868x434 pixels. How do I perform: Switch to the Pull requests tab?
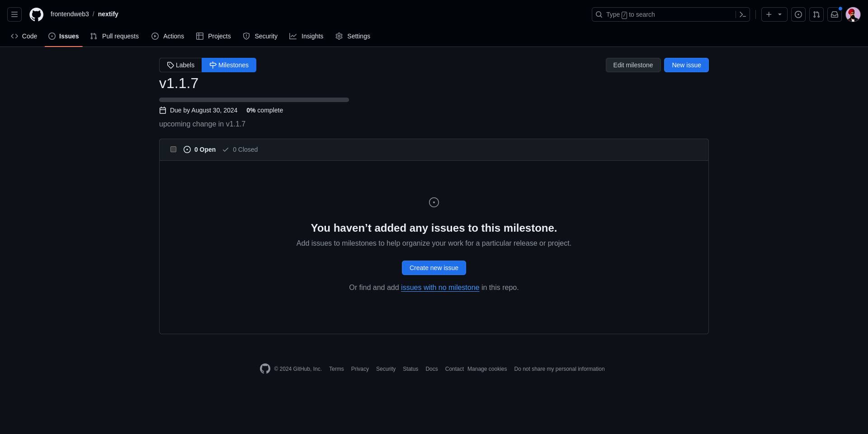(x=114, y=36)
